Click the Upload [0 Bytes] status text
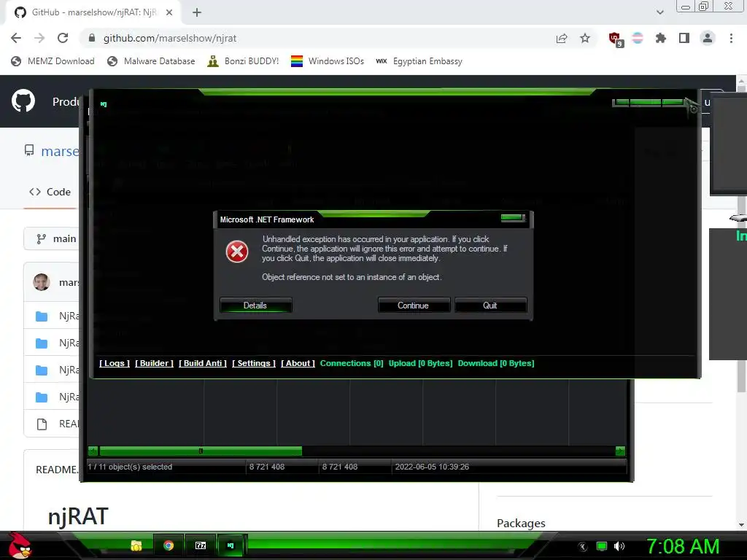The image size is (747, 560). [x=420, y=363]
